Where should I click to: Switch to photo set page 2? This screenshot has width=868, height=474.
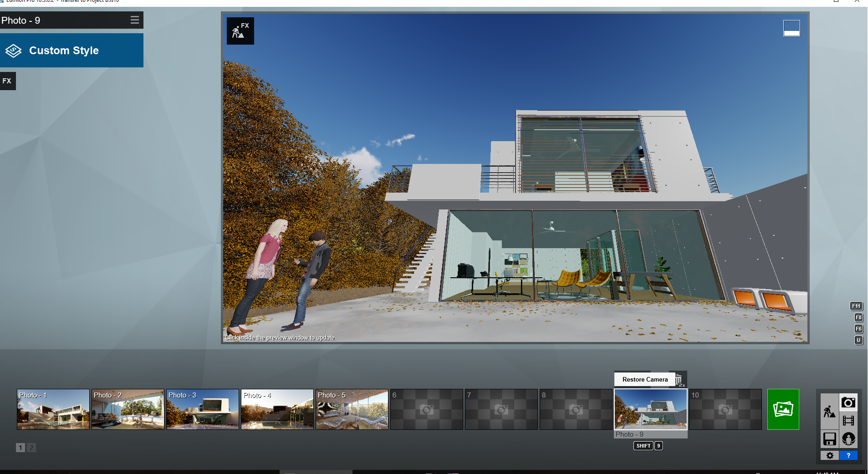click(x=31, y=448)
